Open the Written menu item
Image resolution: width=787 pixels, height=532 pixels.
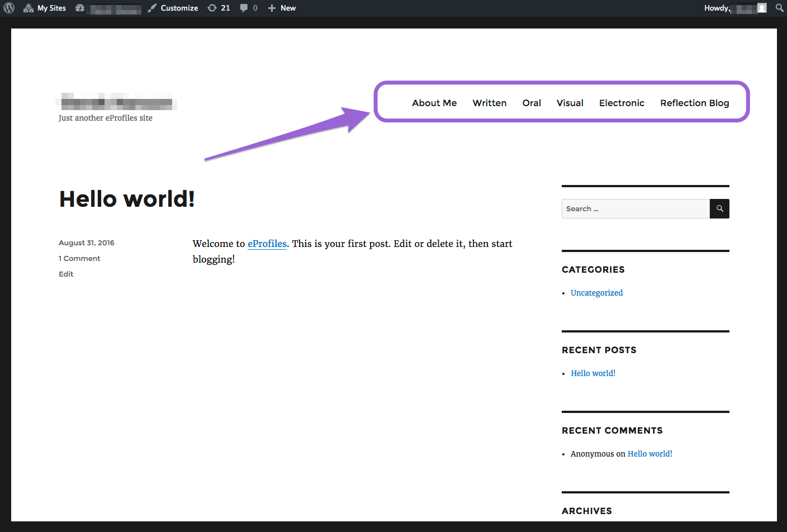click(x=489, y=103)
